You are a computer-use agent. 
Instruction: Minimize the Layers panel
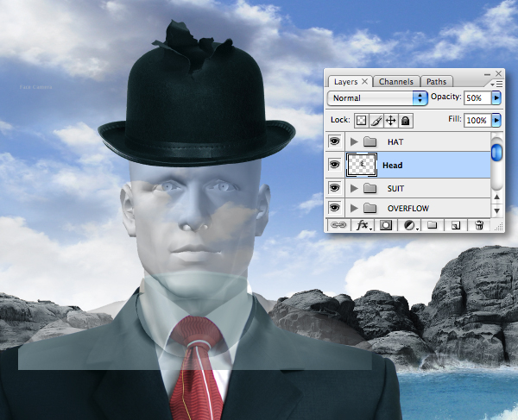point(487,74)
